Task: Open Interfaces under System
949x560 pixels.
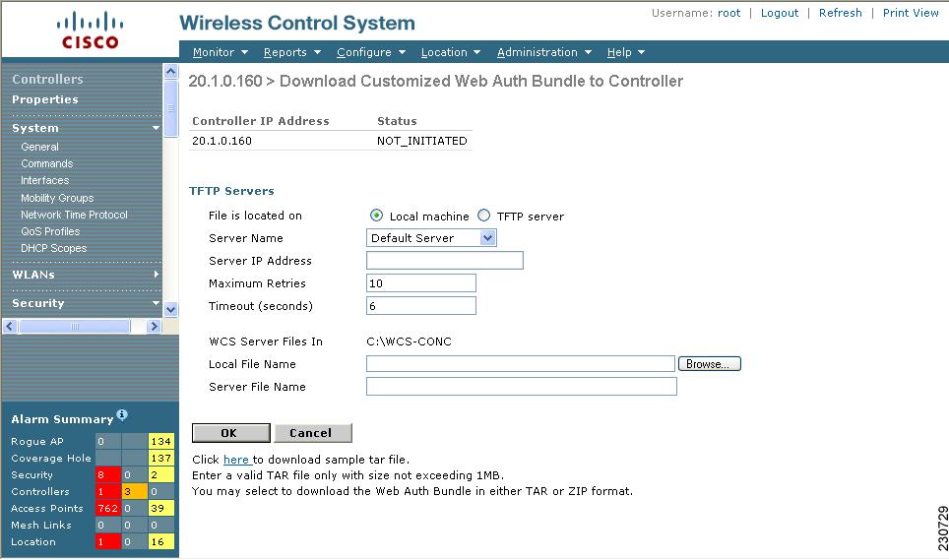Action: tap(44, 180)
